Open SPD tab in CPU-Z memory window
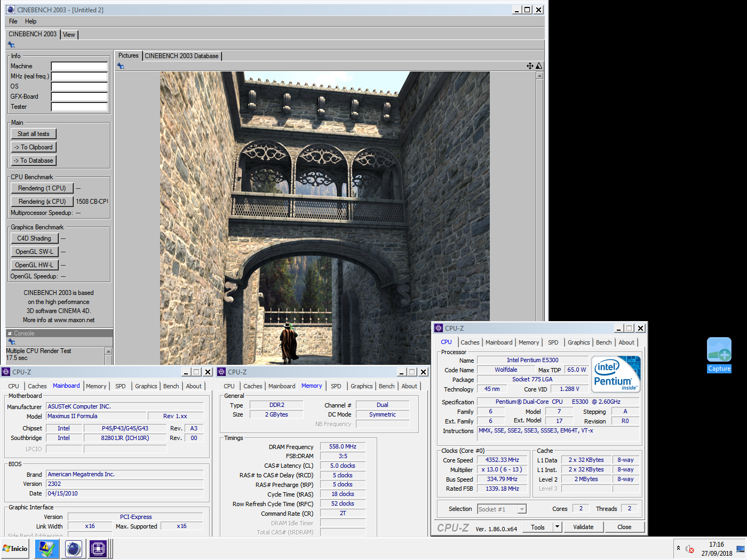Viewport: 747px width, 560px height. (336, 386)
